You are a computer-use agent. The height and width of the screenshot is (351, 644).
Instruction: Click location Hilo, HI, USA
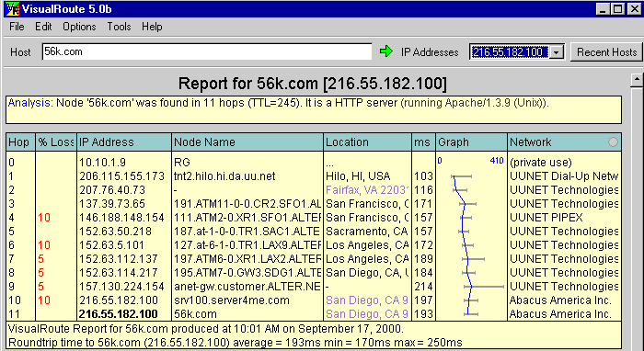coord(358,176)
